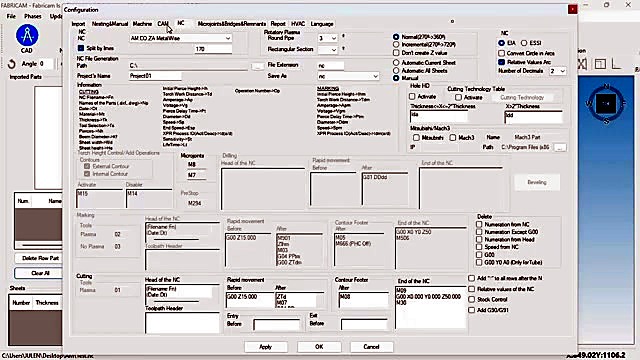Open the Language tab
The image size is (640, 360).
tap(322, 24)
